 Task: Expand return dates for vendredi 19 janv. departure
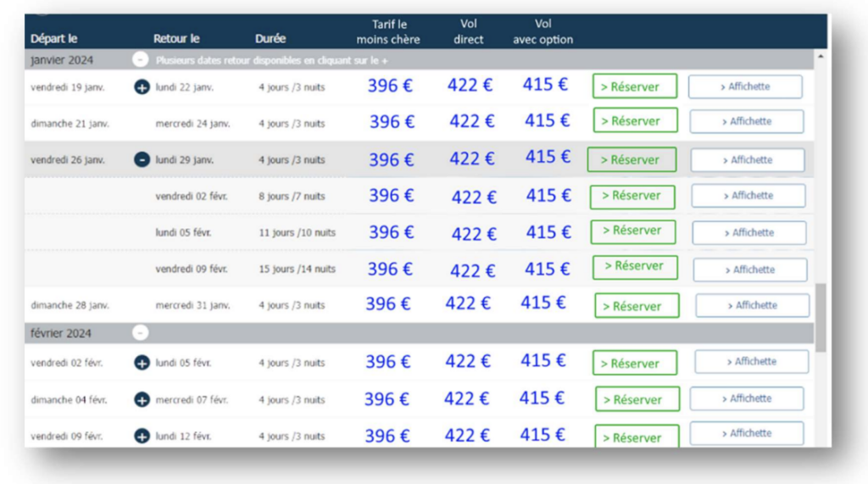click(x=142, y=86)
